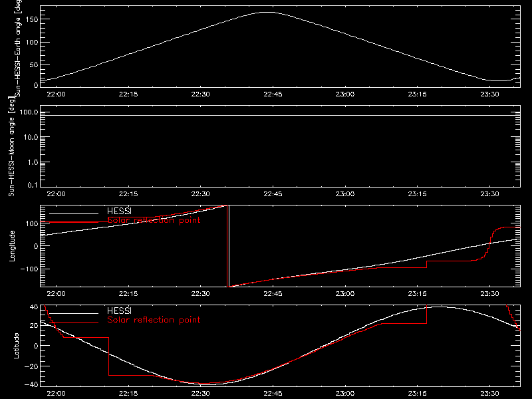Screen dimensions: 532x399
Task: Click 22:00 time label under Earth angle plot
Action: pos(56,94)
